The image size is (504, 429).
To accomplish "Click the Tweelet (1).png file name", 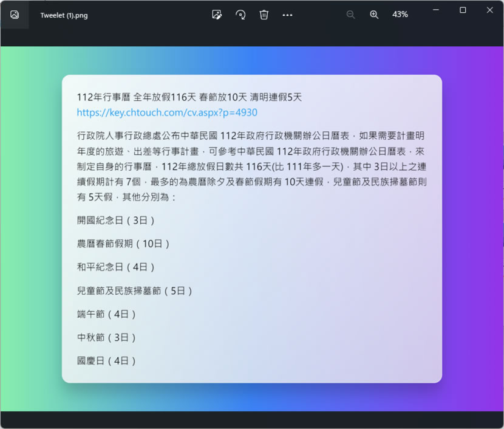I will (x=64, y=15).
